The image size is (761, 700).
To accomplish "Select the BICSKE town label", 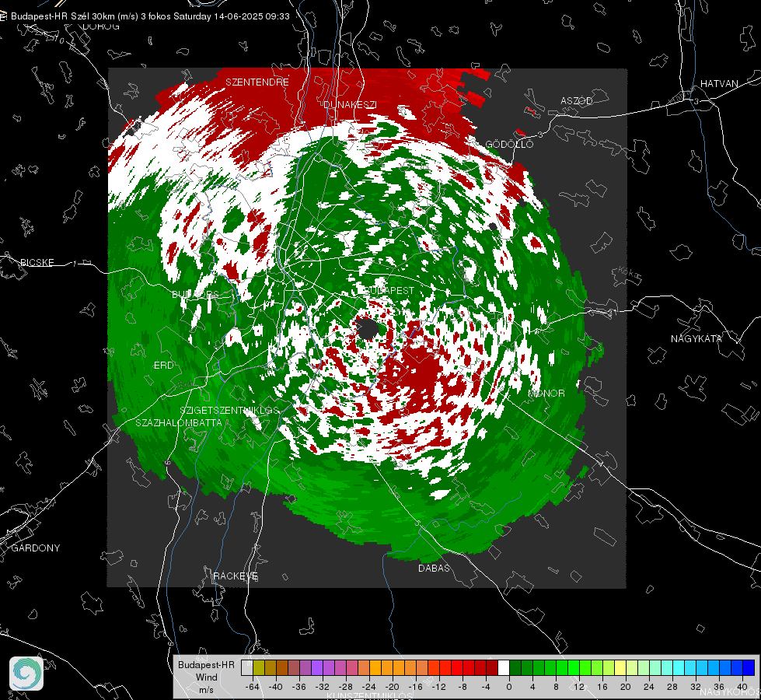I will click(37, 262).
